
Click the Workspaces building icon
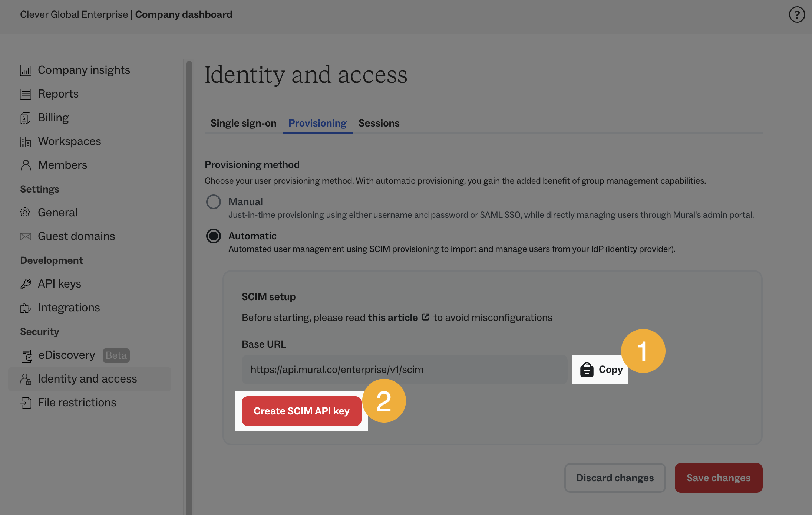click(x=26, y=142)
